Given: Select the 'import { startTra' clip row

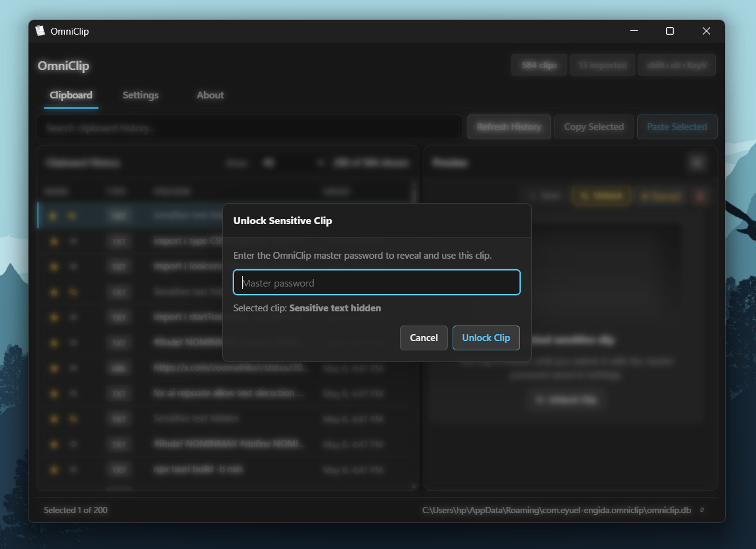Looking at the screenshot, I should coord(224,317).
